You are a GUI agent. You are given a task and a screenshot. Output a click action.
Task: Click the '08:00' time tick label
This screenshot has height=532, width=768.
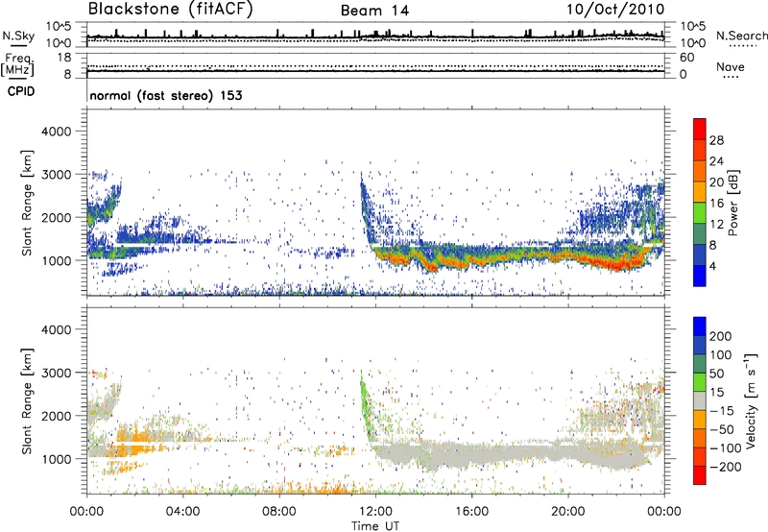click(x=279, y=512)
